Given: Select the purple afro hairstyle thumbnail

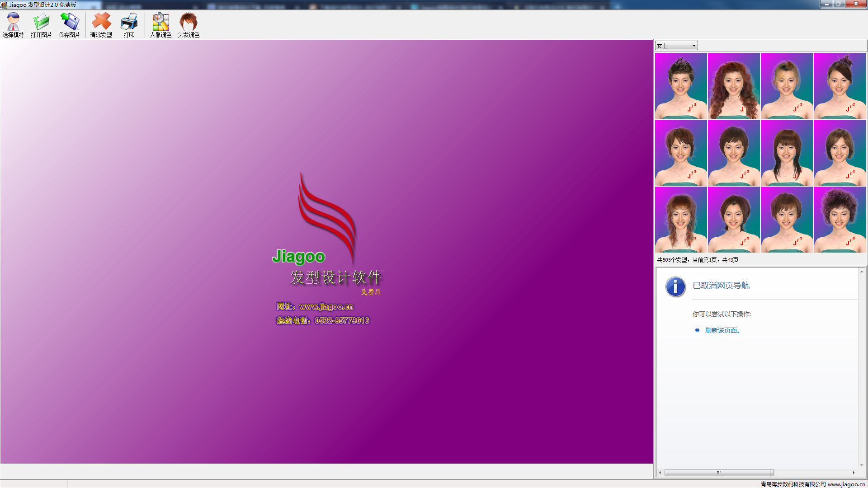Looking at the screenshot, I should (x=840, y=220).
